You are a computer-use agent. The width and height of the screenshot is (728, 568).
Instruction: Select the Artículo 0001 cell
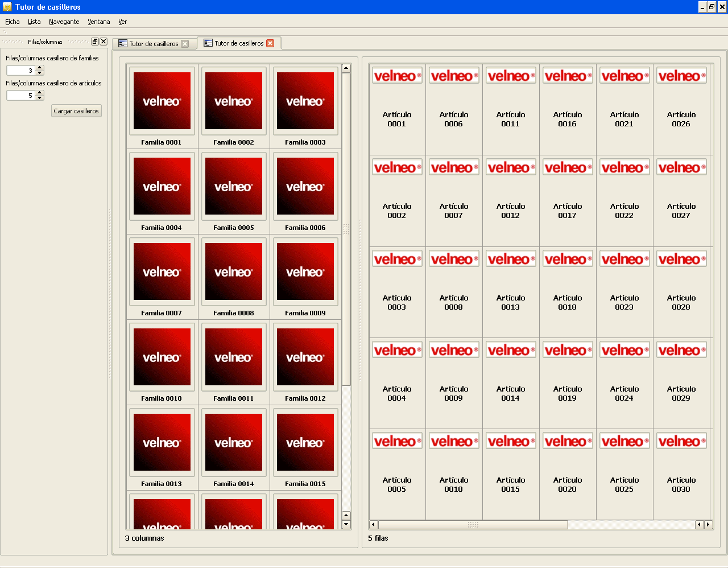point(397,109)
